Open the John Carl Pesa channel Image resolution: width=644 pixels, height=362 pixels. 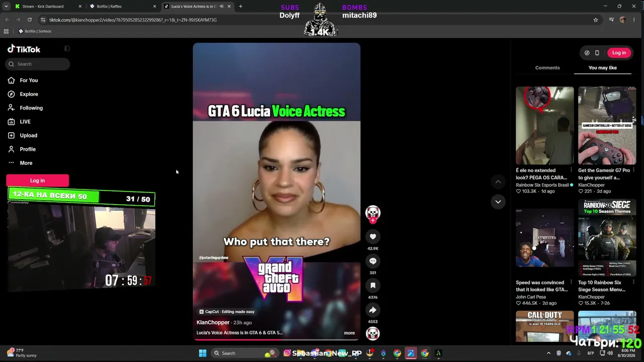[x=530, y=297]
